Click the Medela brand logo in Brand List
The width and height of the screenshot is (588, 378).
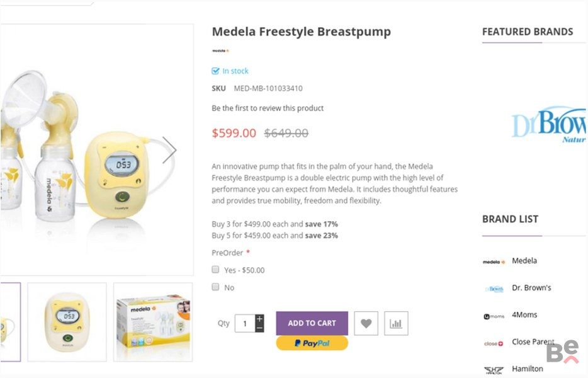point(494,261)
